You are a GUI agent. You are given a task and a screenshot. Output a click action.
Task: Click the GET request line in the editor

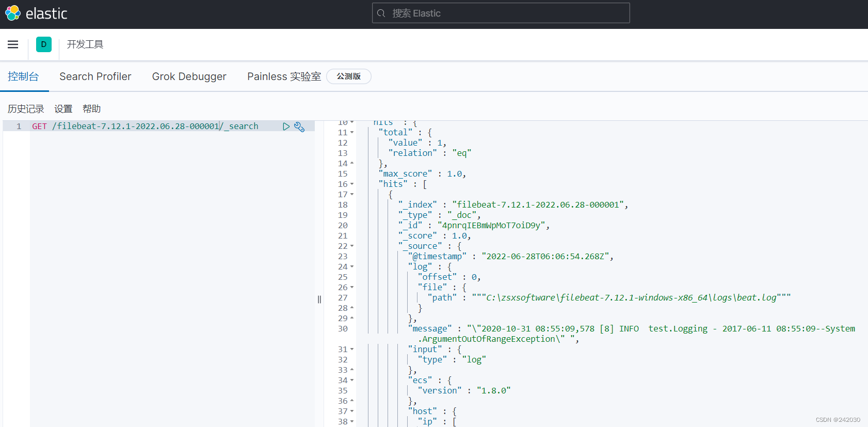145,126
